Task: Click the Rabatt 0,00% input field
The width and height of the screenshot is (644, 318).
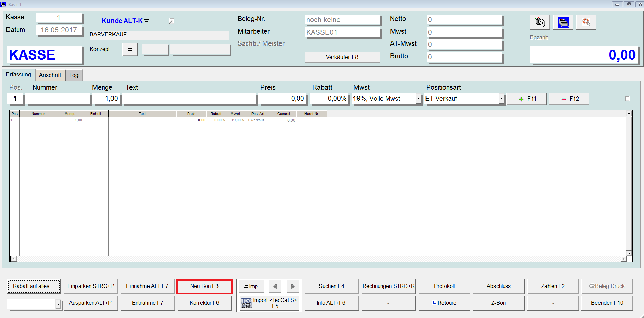Action: pos(329,99)
